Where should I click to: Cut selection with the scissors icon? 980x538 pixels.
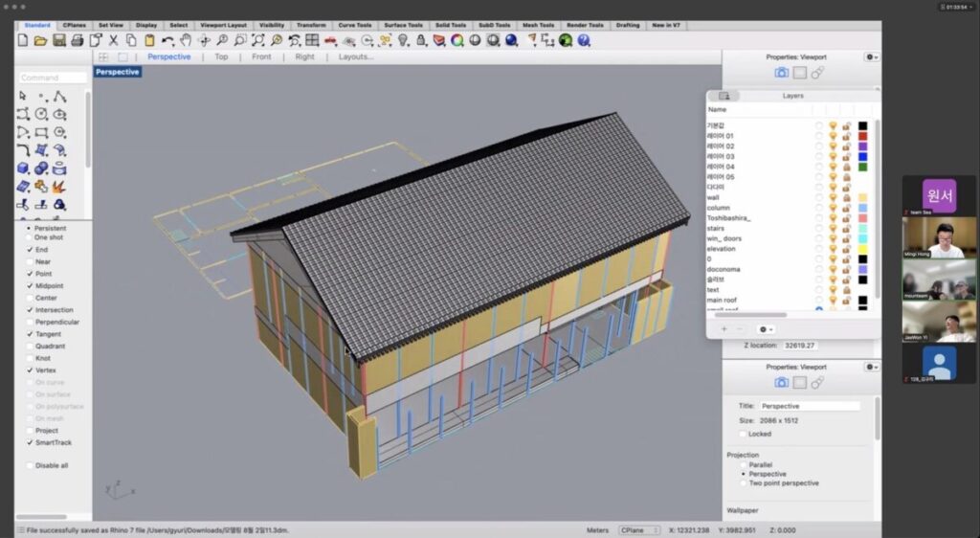(x=113, y=40)
